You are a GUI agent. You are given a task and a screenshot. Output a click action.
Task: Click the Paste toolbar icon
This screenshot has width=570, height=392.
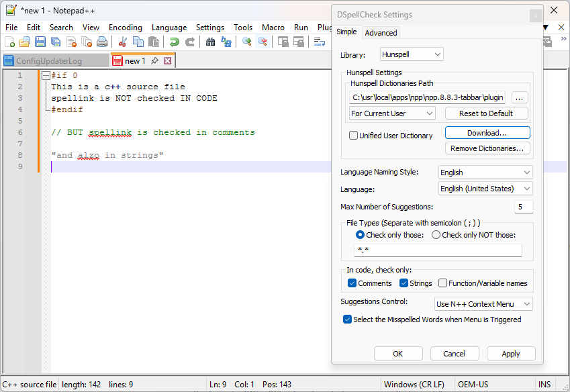pyautogui.click(x=154, y=42)
